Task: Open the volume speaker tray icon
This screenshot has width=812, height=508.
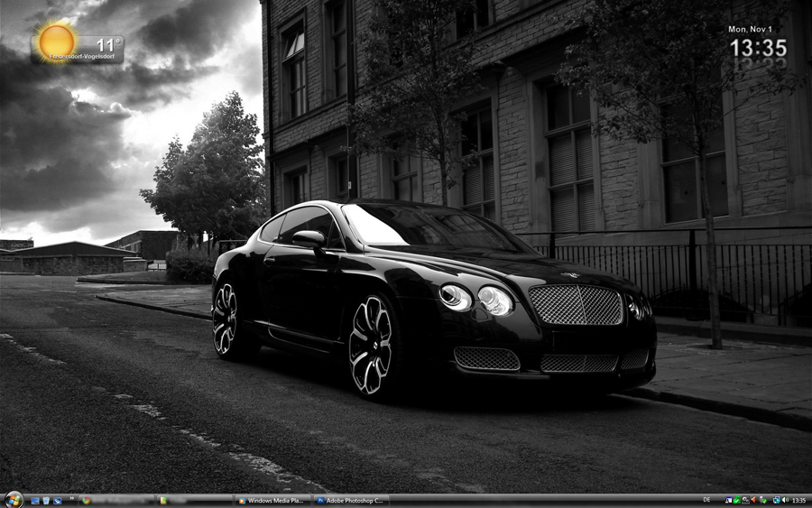Action: [x=786, y=500]
